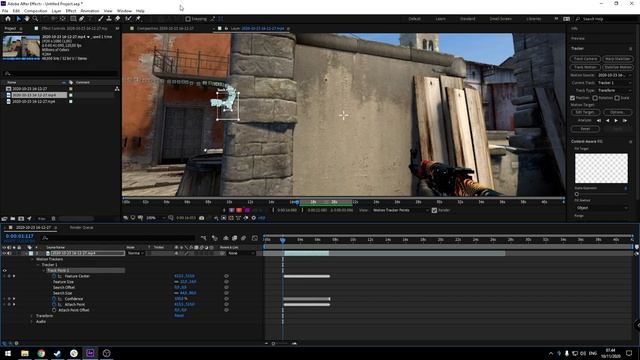
Task: Toggle the Position checkbox in Tracker panel
Action: coord(572,98)
